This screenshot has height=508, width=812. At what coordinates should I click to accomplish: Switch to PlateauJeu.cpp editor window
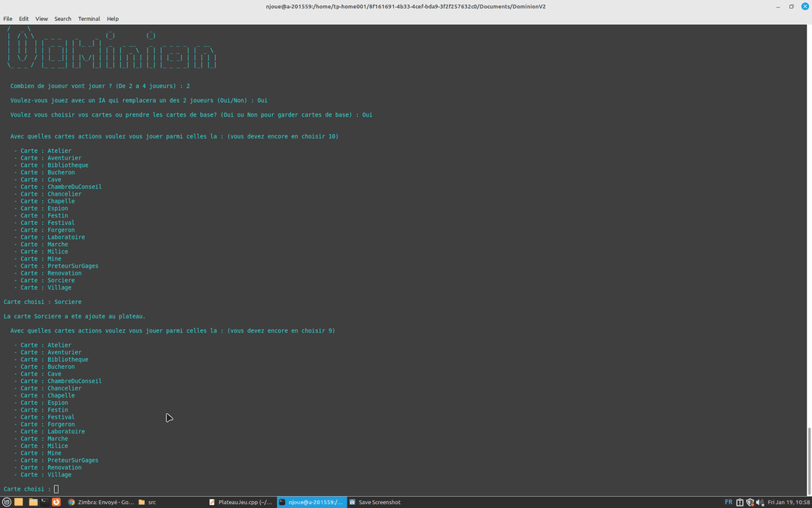coord(239,502)
